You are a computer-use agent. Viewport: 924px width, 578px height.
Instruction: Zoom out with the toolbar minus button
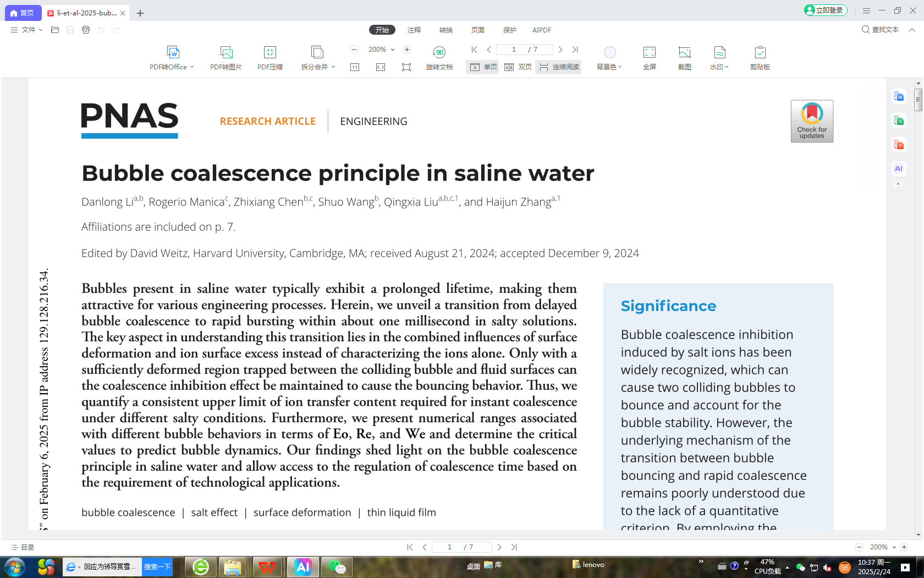pyautogui.click(x=355, y=50)
